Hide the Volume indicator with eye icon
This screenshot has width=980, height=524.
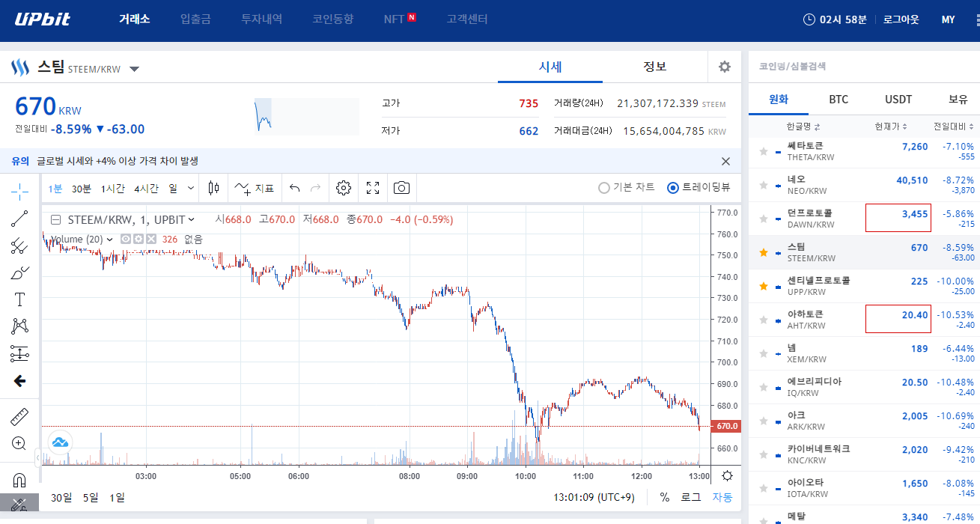[126, 239]
